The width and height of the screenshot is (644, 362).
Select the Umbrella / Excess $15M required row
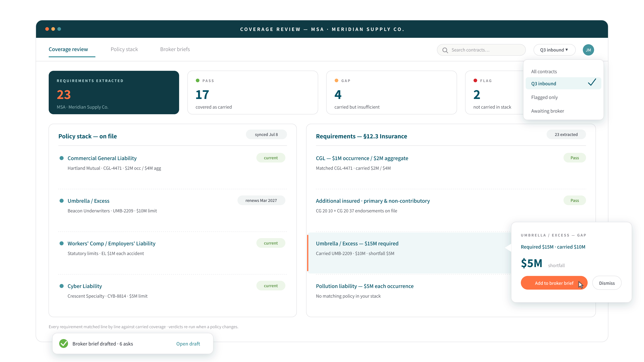click(409, 253)
